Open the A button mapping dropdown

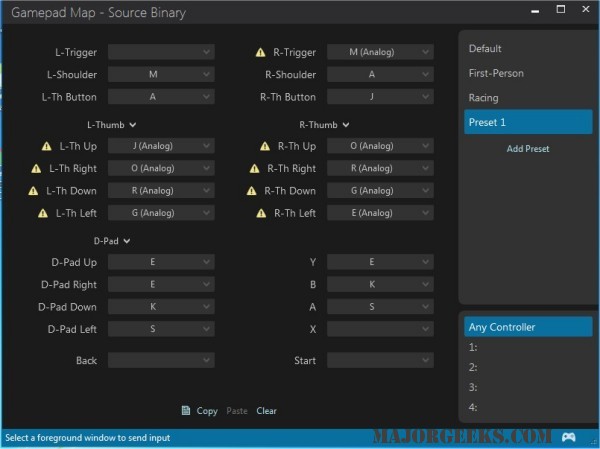[380, 307]
